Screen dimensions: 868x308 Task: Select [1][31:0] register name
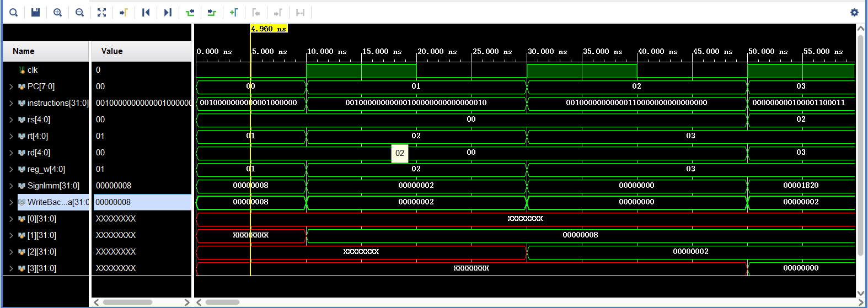42,235
